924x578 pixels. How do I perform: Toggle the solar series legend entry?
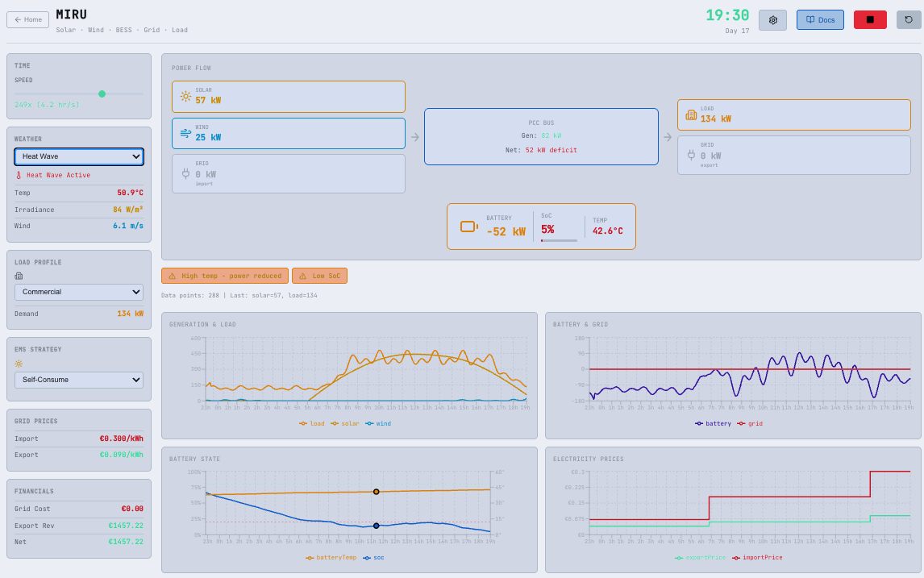pos(345,423)
